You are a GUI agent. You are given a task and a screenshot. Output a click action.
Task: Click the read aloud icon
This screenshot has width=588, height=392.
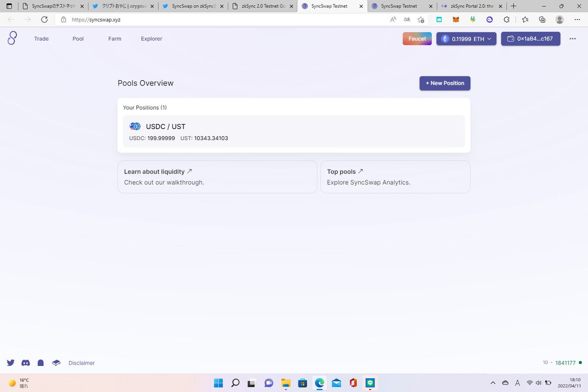[393, 20]
